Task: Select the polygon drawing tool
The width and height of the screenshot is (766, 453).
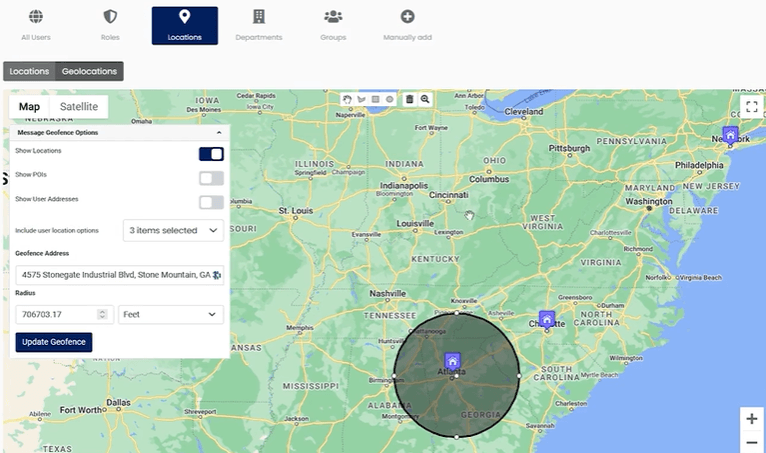Action: pyautogui.click(x=361, y=99)
